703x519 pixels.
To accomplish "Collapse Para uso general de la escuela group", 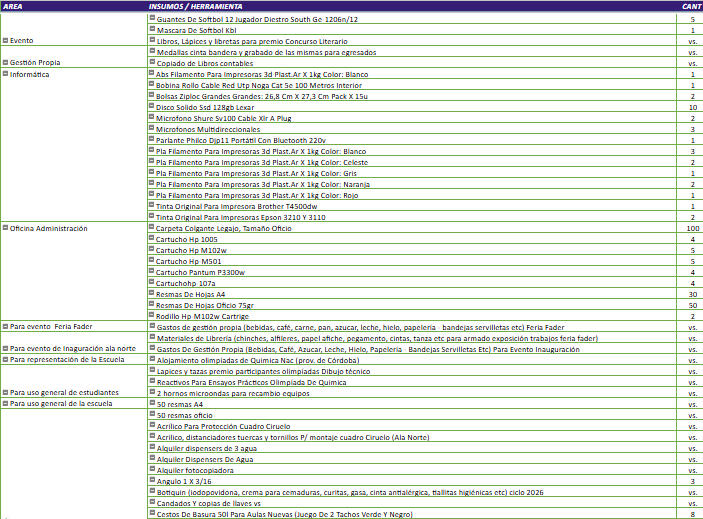I will (5, 404).
